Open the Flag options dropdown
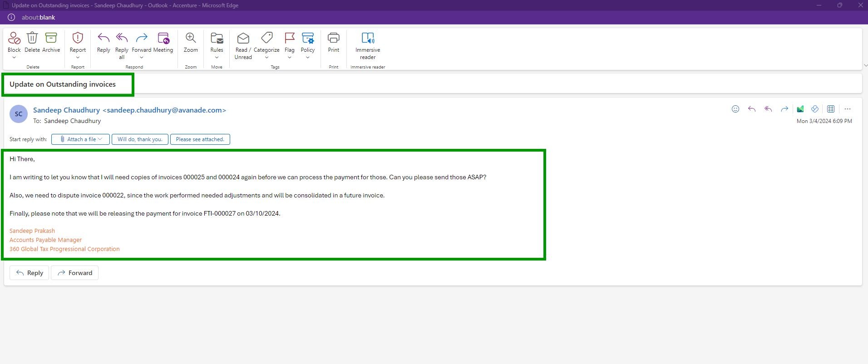The height and width of the screenshot is (364, 868). pyautogui.click(x=290, y=58)
